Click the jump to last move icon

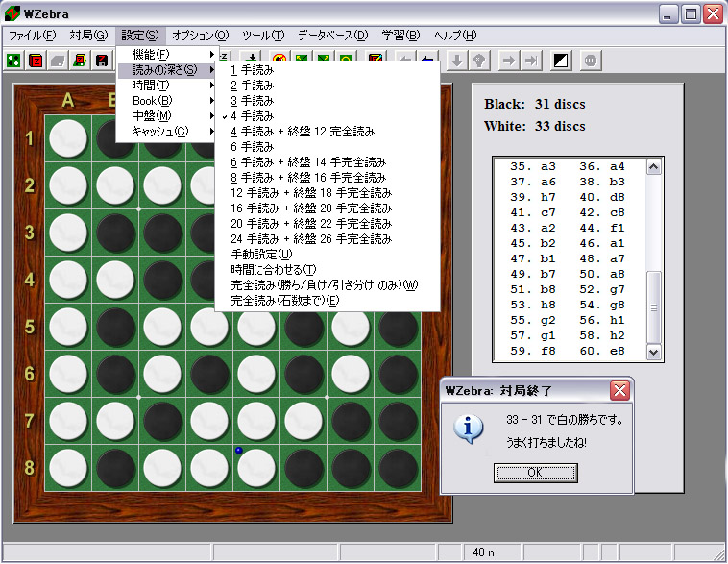point(531,61)
